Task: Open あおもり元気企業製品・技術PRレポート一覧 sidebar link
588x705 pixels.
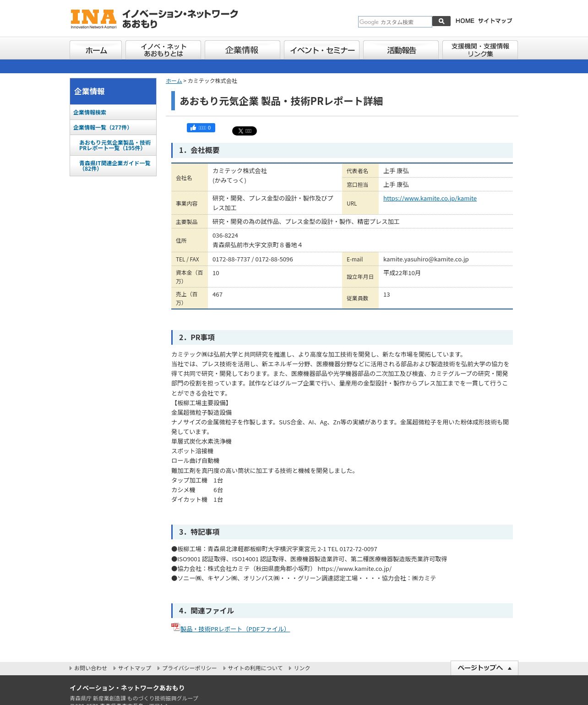Action: pyautogui.click(x=113, y=145)
